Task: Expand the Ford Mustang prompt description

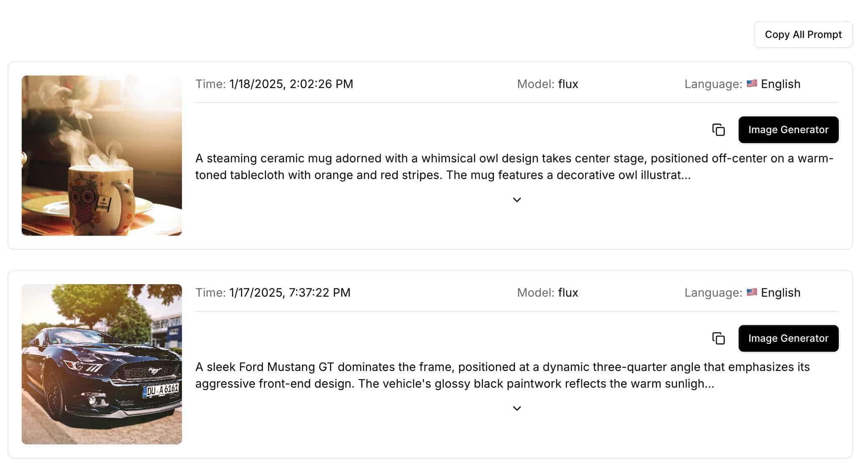Action: point(517,408)
